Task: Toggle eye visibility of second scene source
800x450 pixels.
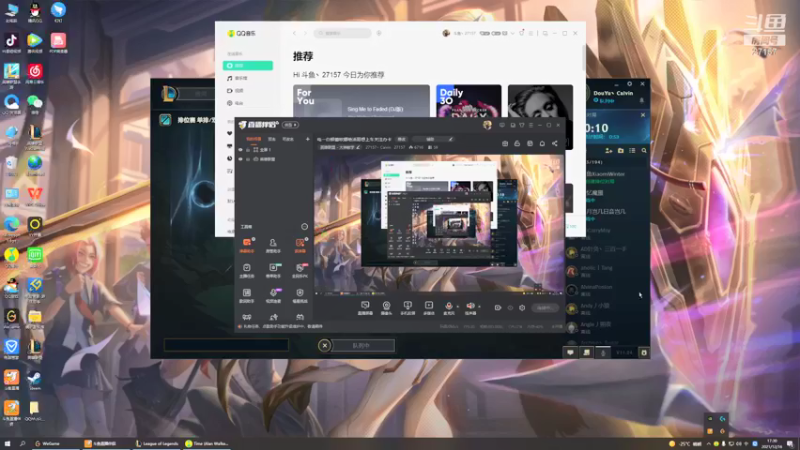Action: (240, 159)
